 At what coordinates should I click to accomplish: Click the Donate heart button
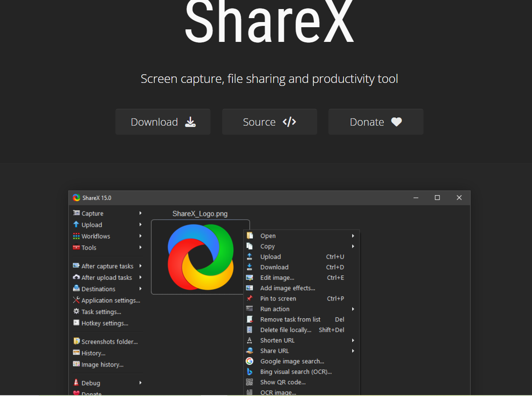(376, 122)
